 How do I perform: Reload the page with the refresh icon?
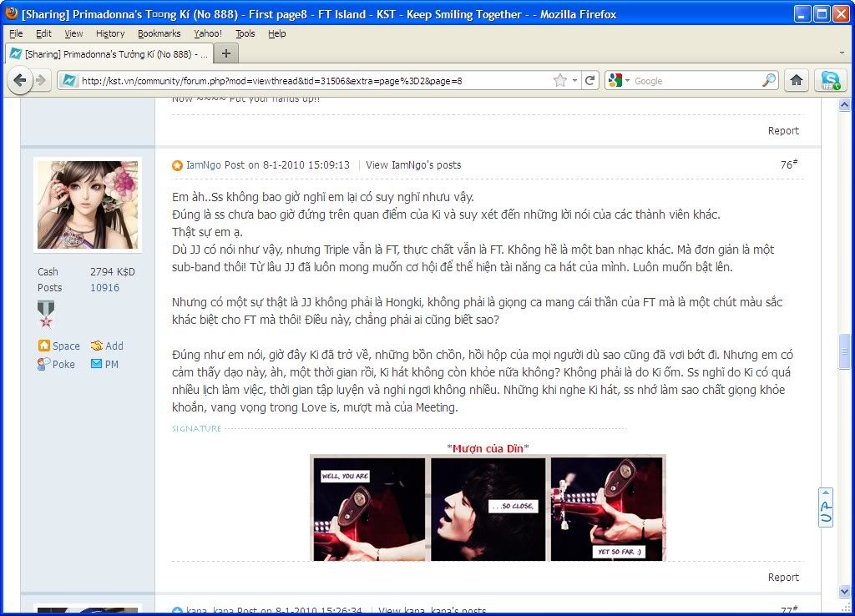(589, 81)
